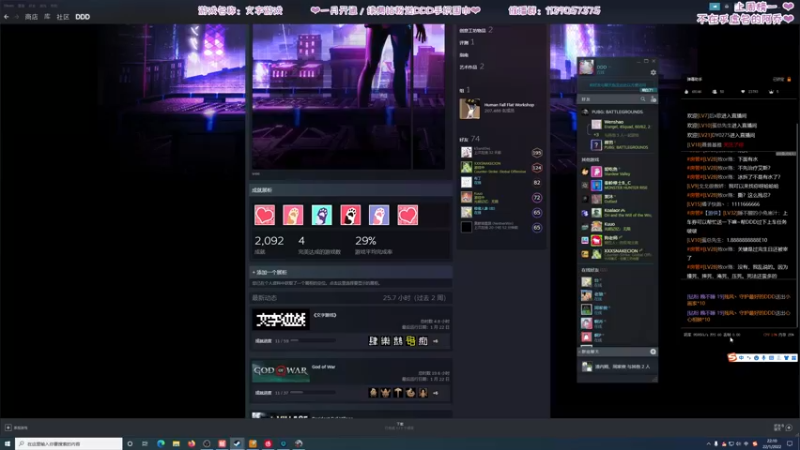Open the 下载 downloads status at bottom

coord(400,426)
